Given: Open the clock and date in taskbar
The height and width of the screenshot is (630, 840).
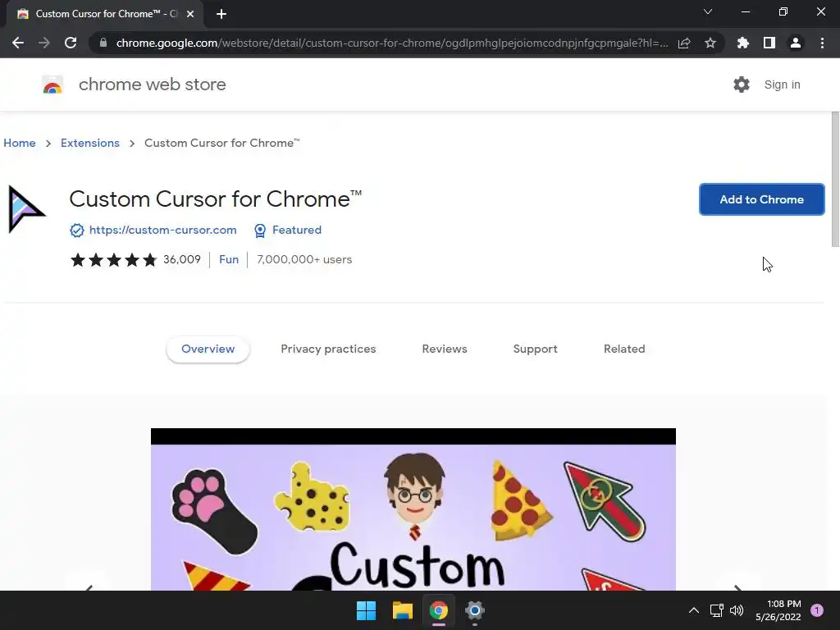Looking at the screenshot, I should pyautogui.click(x=778, y=610).
